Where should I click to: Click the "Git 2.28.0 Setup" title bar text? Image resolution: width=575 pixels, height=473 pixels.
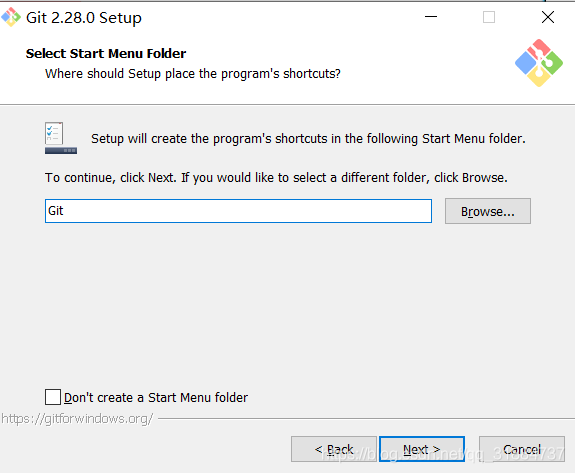tap(84, 18)
